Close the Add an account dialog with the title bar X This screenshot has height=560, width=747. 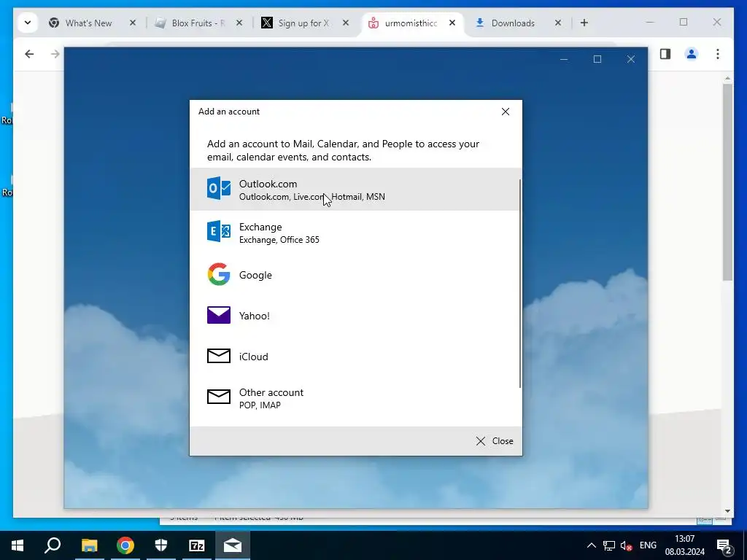click(506, 112)
